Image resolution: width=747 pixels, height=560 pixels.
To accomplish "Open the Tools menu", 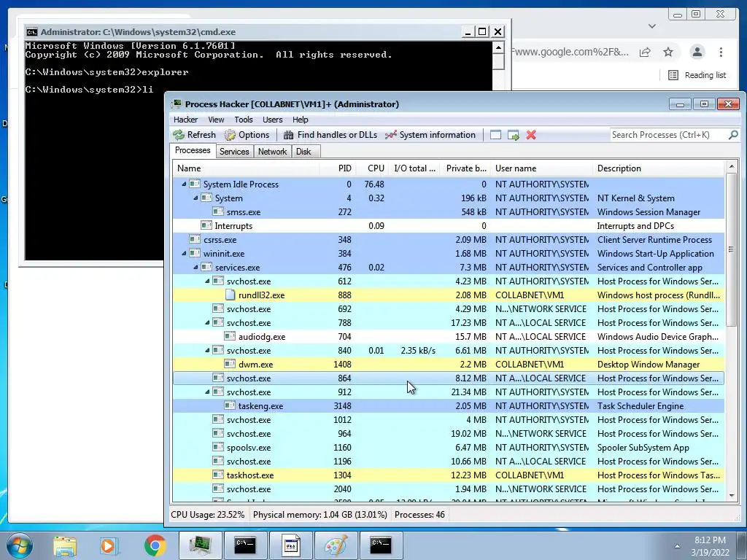I will (x=244, y=120).
